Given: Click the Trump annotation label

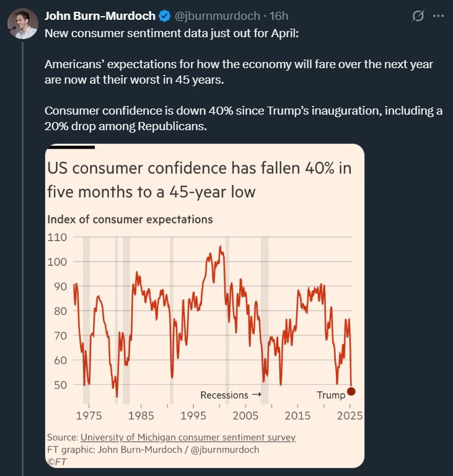Looking at the screenshot, I should pyautogui.click(x=331, y=395).
